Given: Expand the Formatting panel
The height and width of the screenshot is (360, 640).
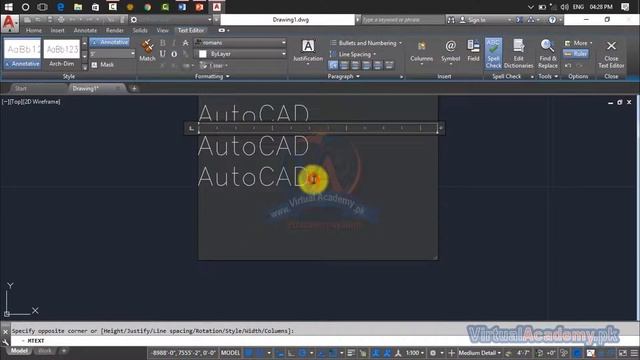Looking at the screenshot, I should [212, 76].
